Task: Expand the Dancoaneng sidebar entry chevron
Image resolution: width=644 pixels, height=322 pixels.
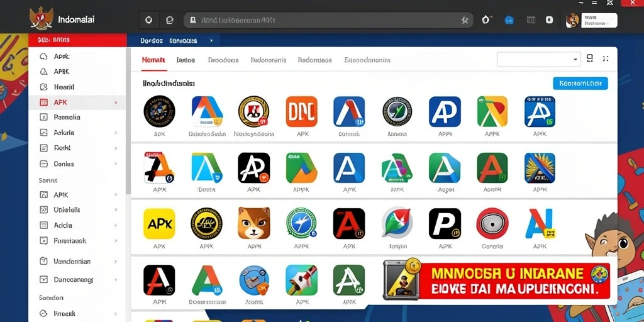Action: point(116,280)
